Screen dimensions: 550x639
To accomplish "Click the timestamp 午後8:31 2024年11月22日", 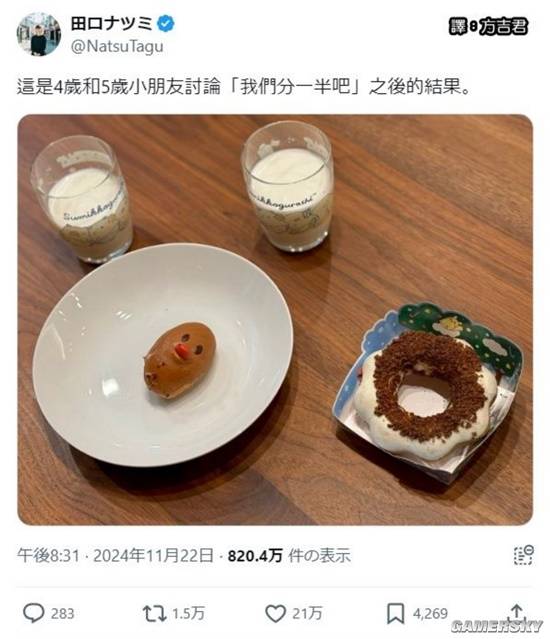I will pyautogui.click(x=115, y=555).
